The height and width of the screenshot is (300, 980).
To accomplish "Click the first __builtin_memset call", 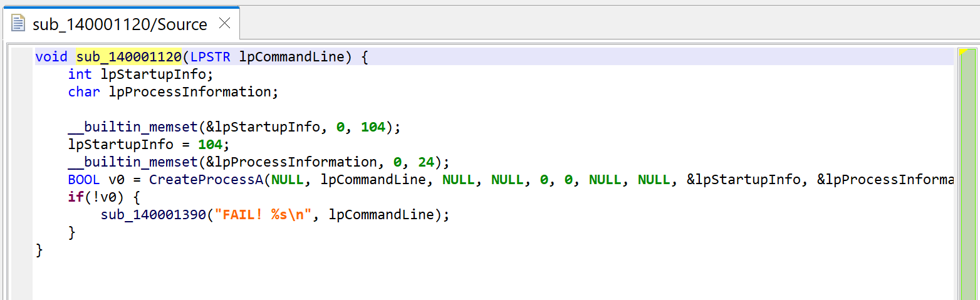I will click(x=234, y=127).
